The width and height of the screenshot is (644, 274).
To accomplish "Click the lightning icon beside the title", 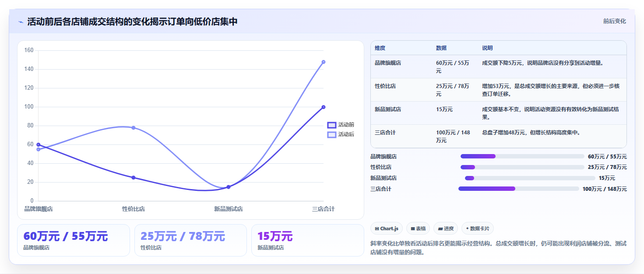I will click(21, 22).
